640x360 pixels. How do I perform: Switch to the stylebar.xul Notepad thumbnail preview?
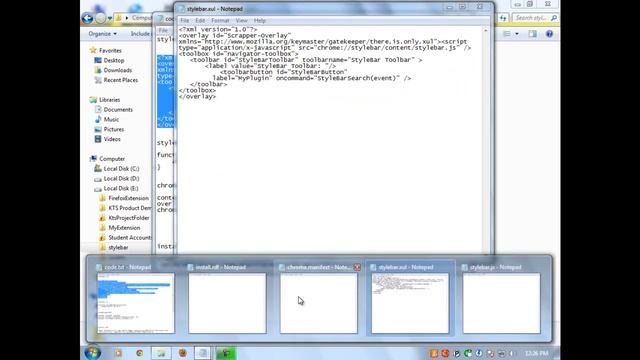(x=410, y=303)
